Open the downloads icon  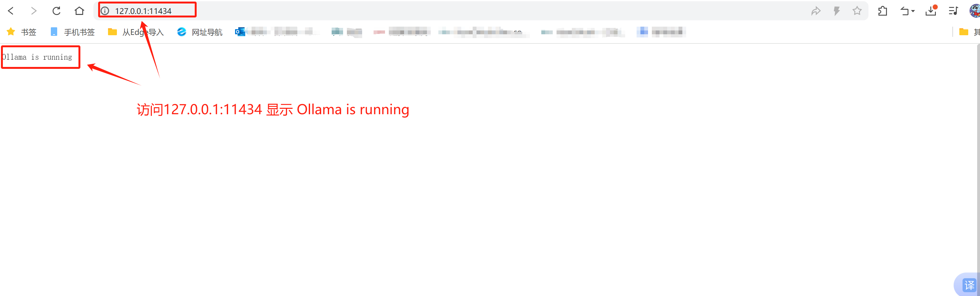click(x=930, y=11)
